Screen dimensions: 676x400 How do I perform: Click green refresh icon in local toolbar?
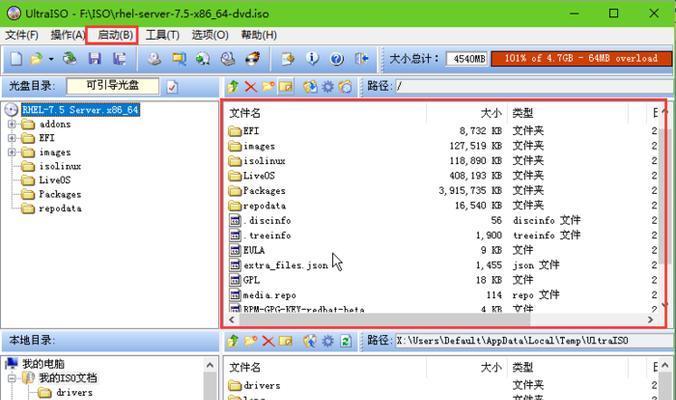[x=345, y=341]
